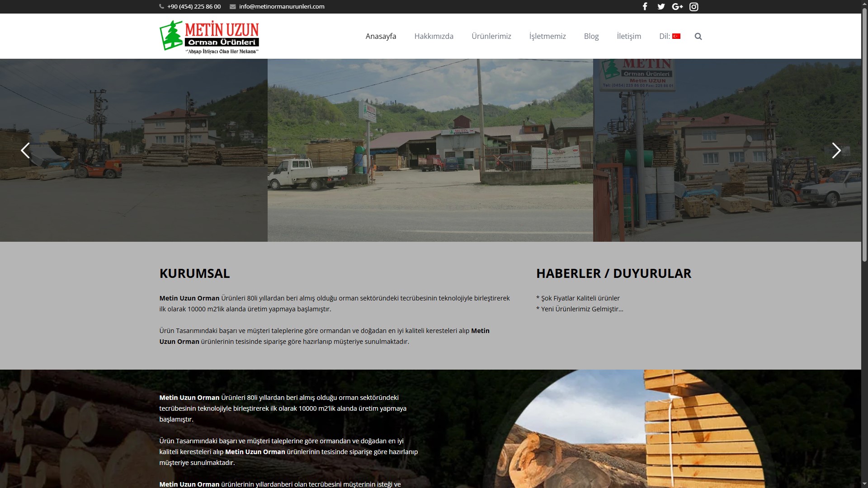Click the HABERLER / DUYURULAR heading
Viewport: 868px width, 488px height.
point(613,273)
